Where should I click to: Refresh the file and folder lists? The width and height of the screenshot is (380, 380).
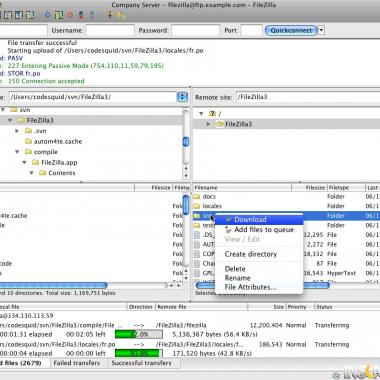(48, 15)
